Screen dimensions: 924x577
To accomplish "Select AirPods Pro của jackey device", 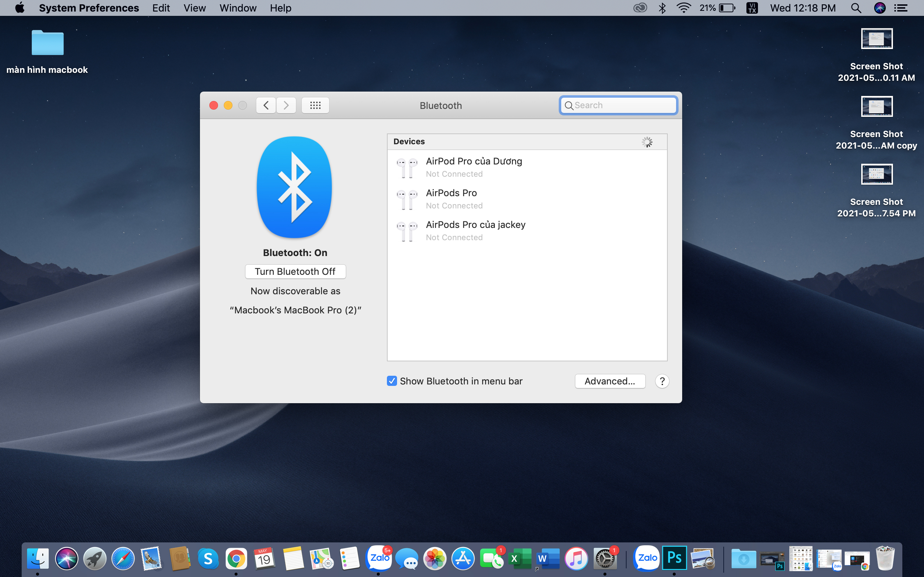I will point(475,230).
